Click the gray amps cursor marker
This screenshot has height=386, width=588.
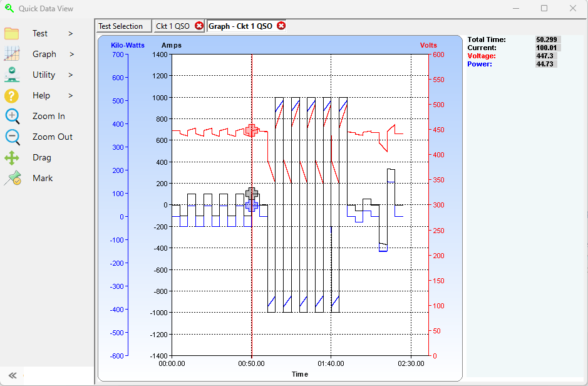pos(252,194)
